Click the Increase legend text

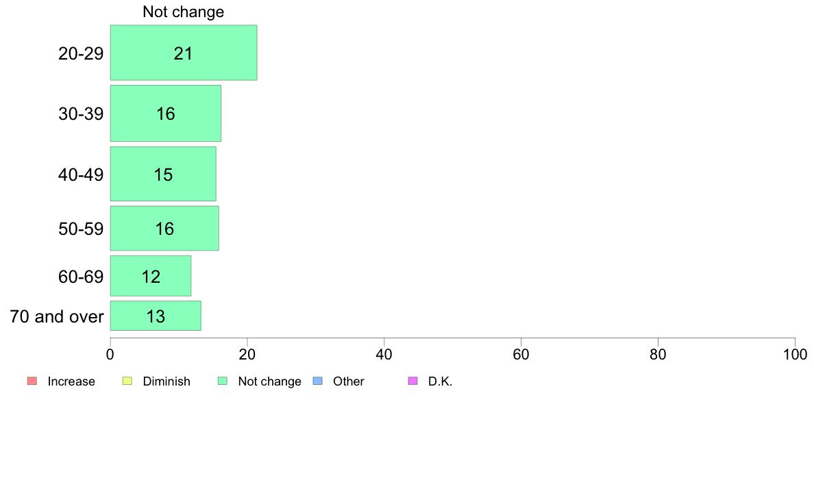coord(71,381)
